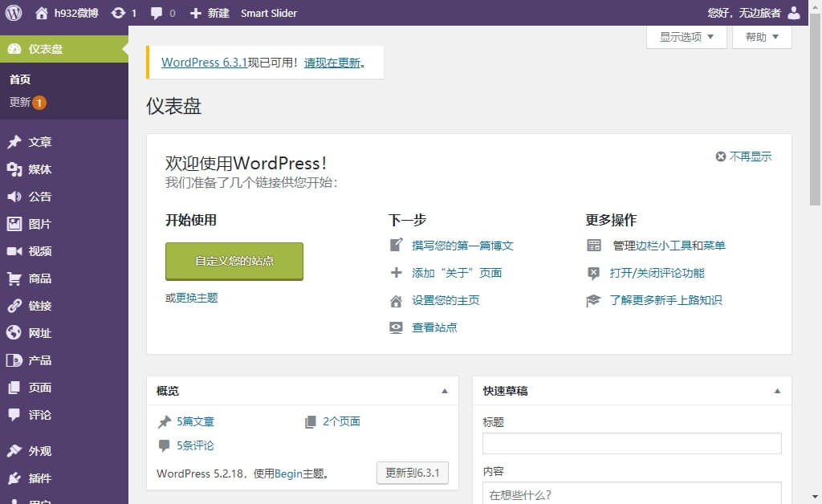This screenshot has height=504, width=822.
Task: Click the 链接 chain icon in sidebar
Action: tap(14, 306)
